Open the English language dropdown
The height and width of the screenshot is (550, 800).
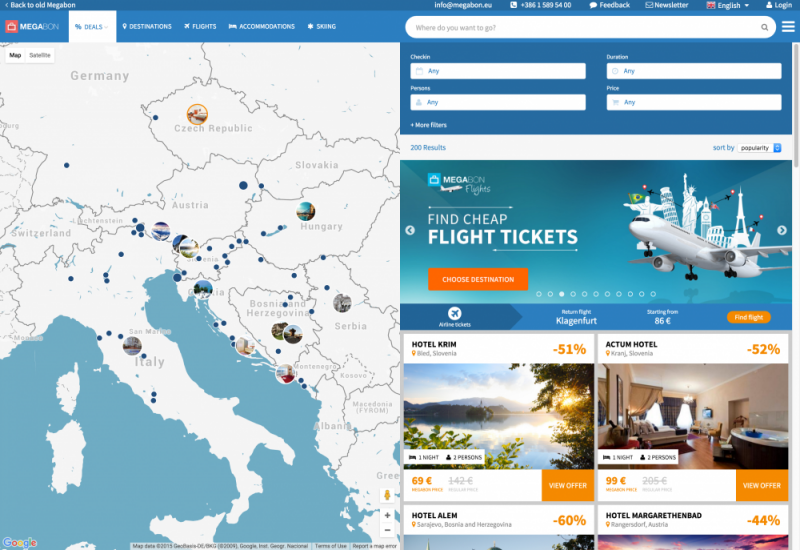click(728, 5)
